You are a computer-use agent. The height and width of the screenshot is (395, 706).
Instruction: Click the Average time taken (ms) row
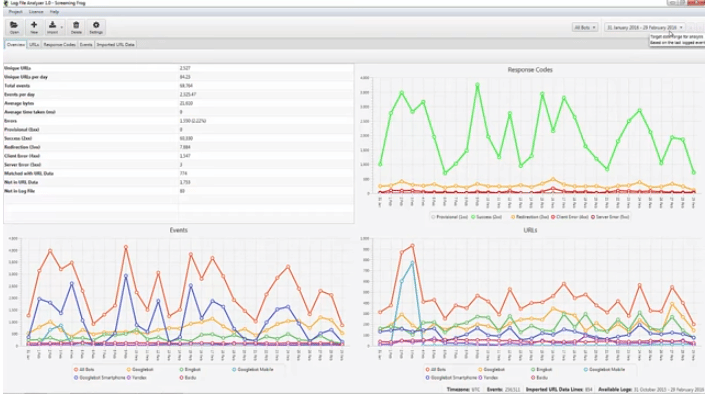pyautogui.click(x=179, y=112)
